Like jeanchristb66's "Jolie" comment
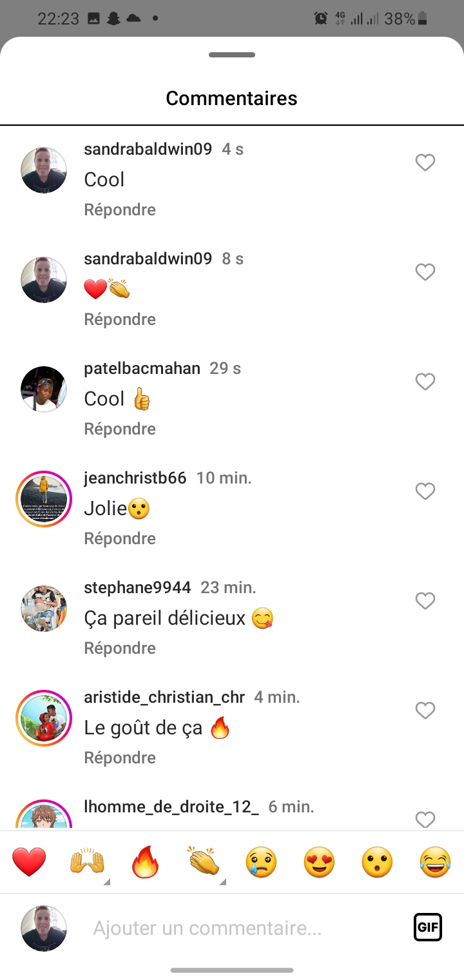Screen dimensions: 464x980 click(425, 492)
